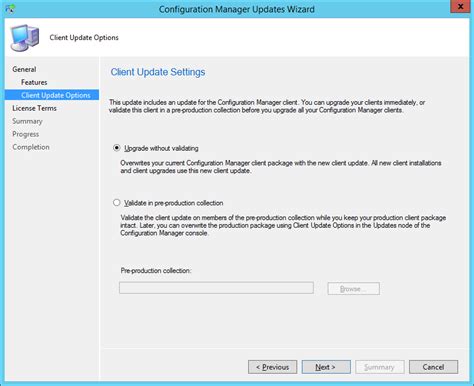This screenshot has height=386, width=474.
Task: Go back with the Previous button
Action: pos(272,367)
